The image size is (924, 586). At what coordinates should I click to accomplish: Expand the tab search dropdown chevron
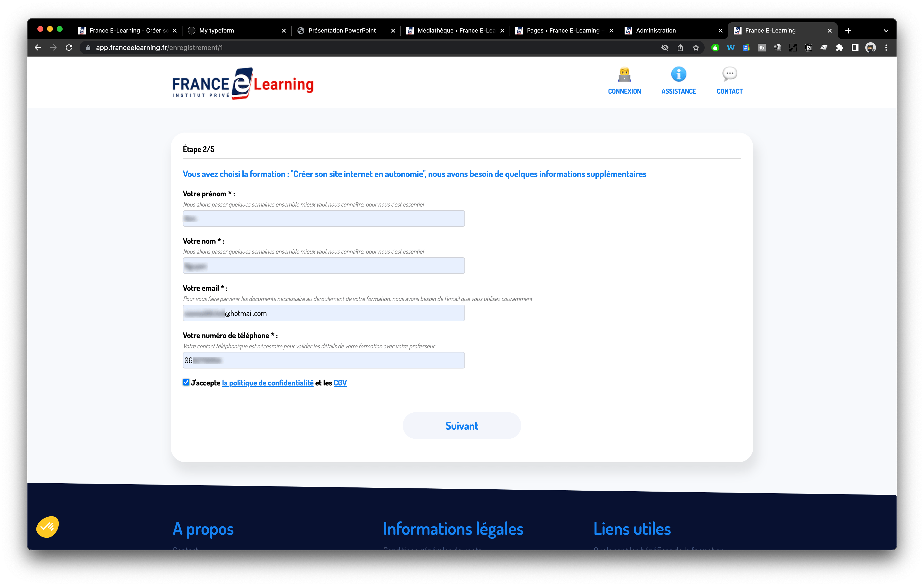(886, 30)
